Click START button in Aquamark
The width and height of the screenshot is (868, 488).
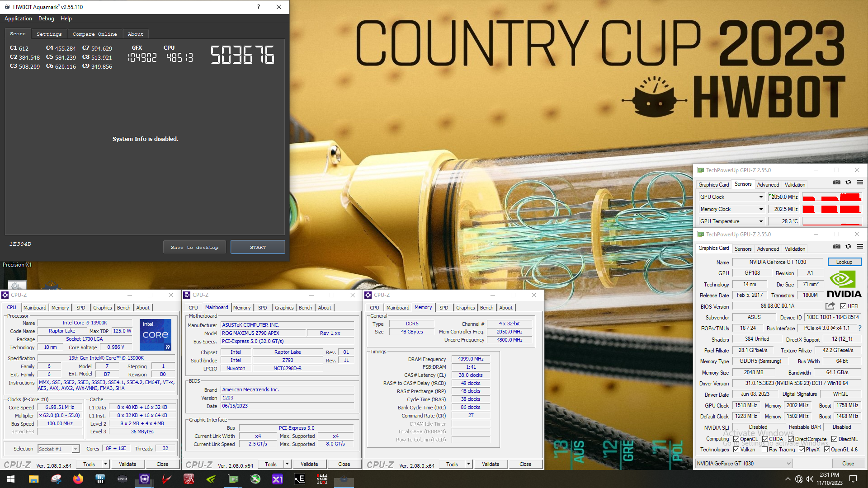[258, 247]
